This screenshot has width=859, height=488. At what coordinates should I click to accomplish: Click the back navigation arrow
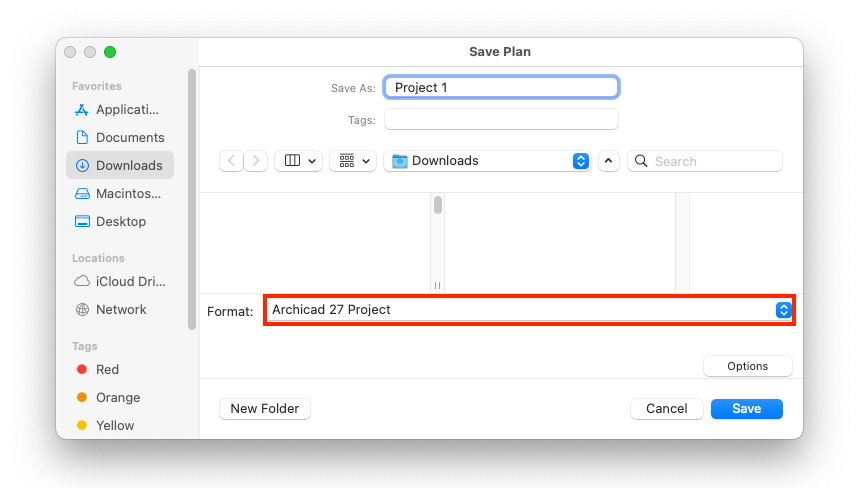[x=231, y=161]
